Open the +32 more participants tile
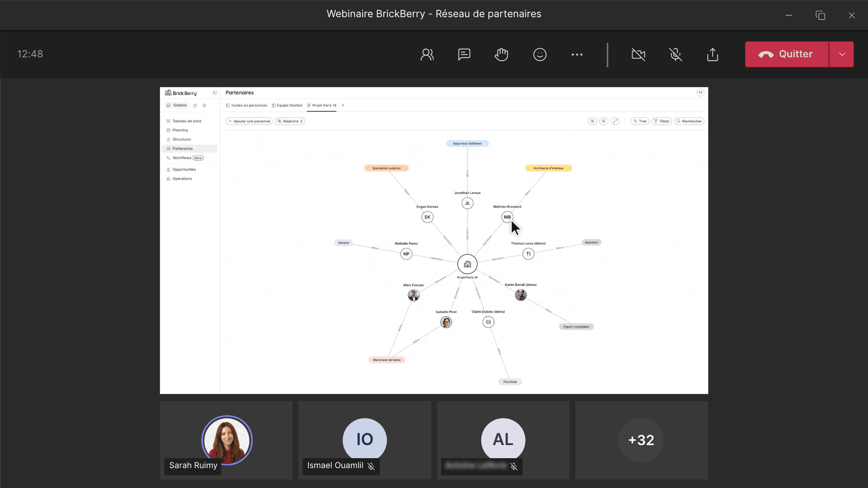The width and height of the screenshot is (868, 488). (x=642, y=440)
